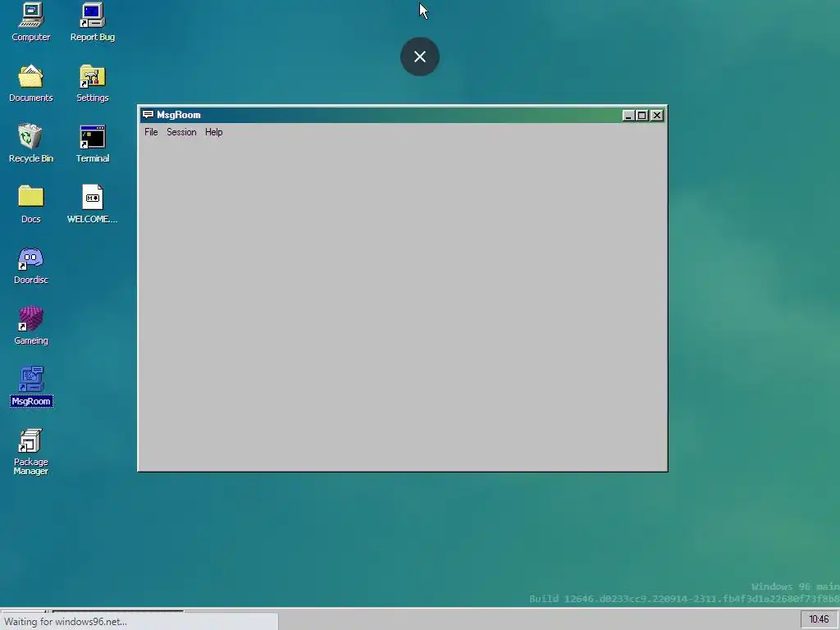
Task: Open the Computer desktop icon
Action: coord(31,22)
